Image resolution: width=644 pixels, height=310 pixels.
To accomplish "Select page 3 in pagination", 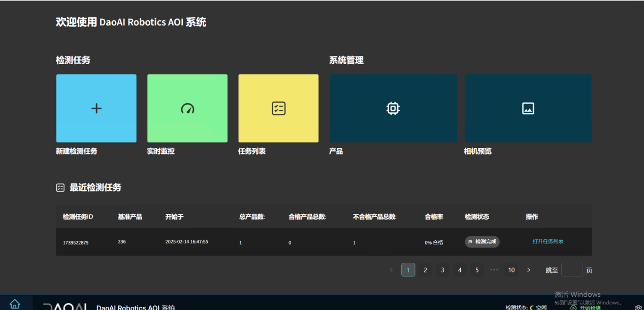I will pyautogui.click(x=442, y=270).
